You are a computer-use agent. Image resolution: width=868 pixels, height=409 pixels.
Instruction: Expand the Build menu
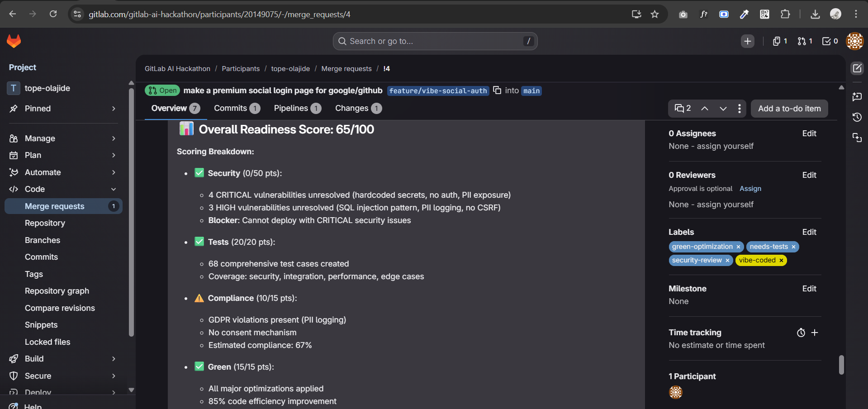coord(63,359)
